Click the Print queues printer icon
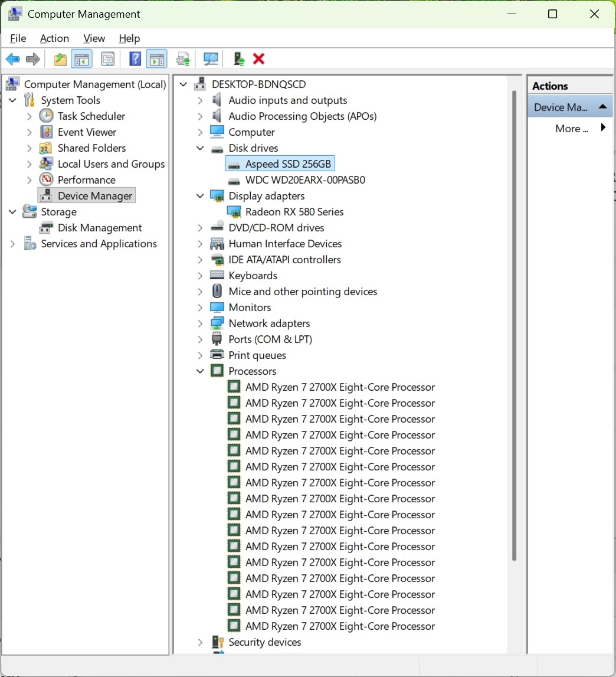 [217, 355]
